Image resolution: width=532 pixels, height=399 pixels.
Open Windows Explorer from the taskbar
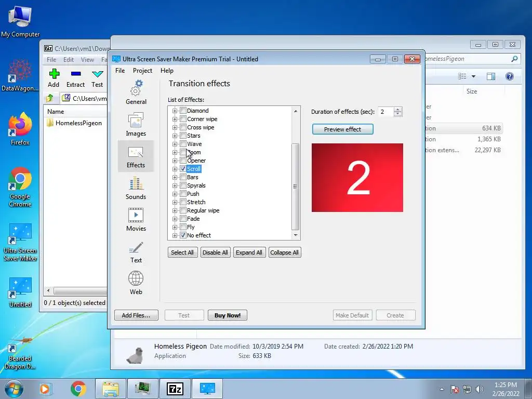(x=111, y=389)
